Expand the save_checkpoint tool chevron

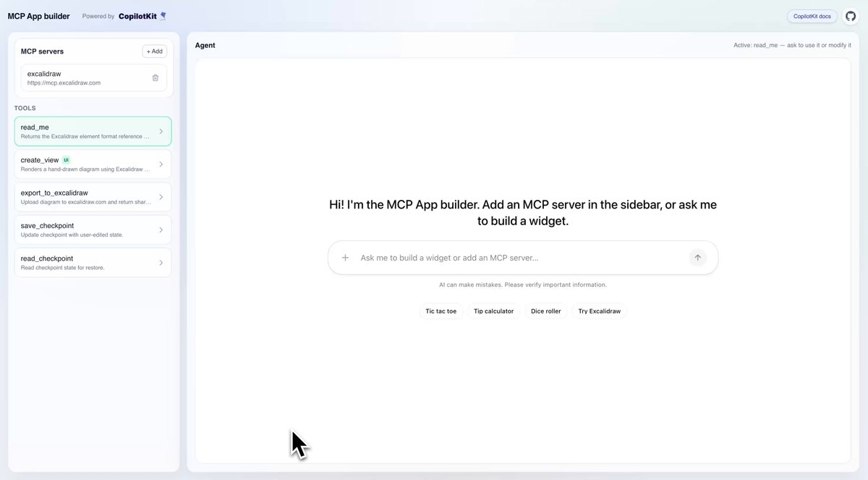coord(161,230)
